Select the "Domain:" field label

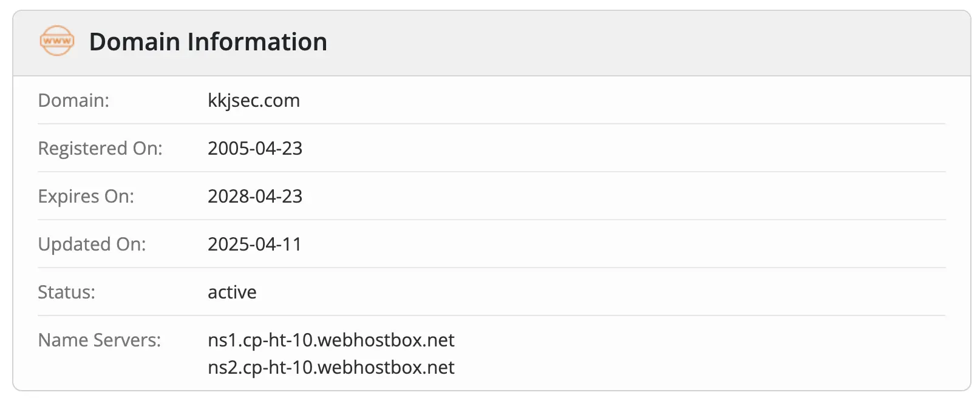(x=73, y=100)
